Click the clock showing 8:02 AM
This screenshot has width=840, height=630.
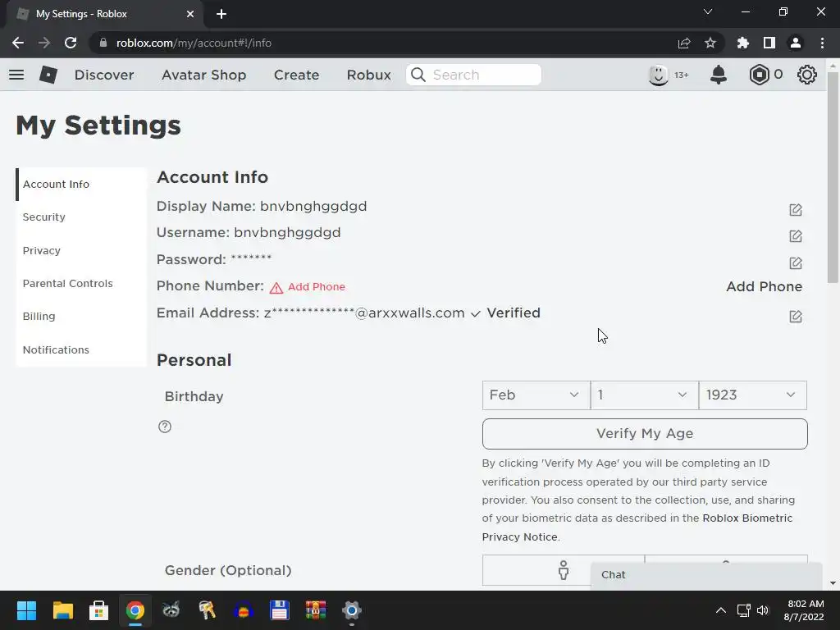point(806,604)
